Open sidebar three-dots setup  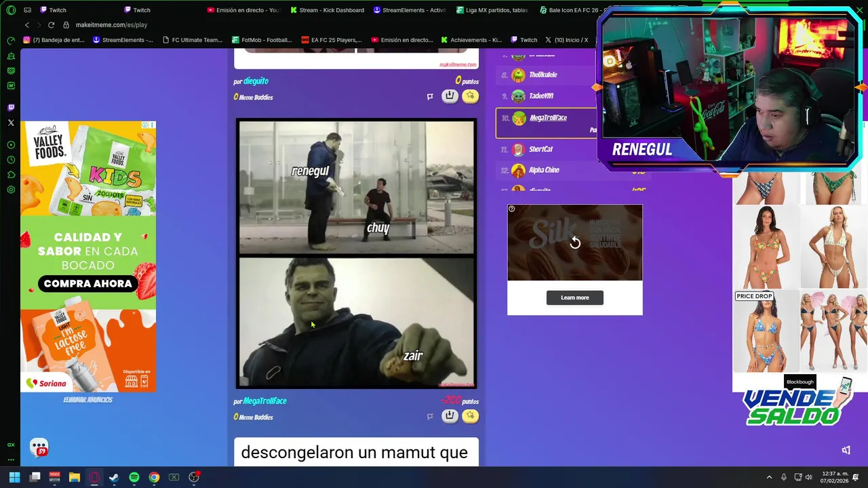tap(11, 460)
